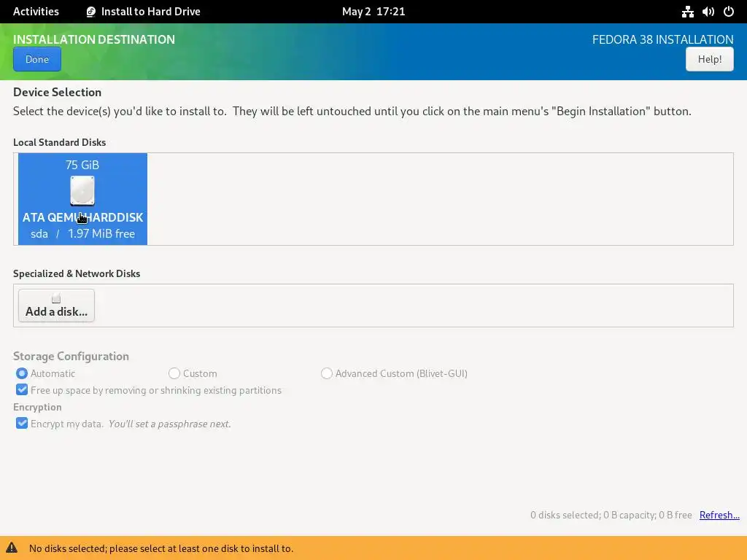Click the Refresh... link
This screenshot has height=560, width=747.
click(x=719, y=515)
